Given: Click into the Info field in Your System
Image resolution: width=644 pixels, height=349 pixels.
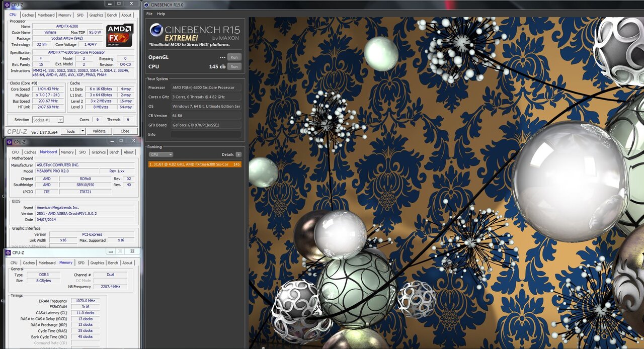Looking at the screenshot, I should [x=206, y=134].
